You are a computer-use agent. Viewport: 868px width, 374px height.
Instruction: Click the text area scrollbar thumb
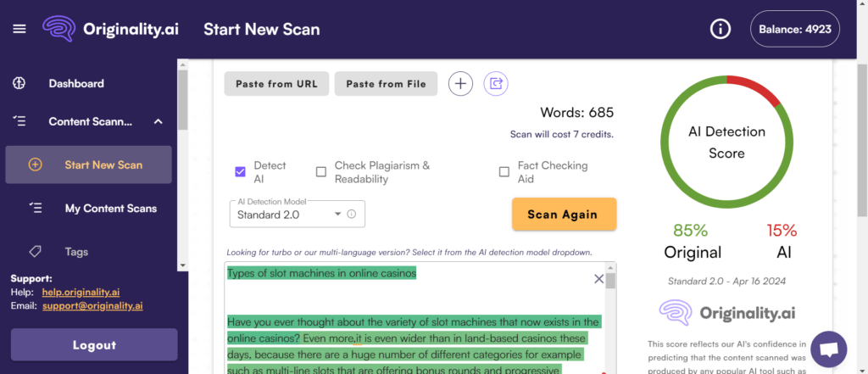[610, 281]
